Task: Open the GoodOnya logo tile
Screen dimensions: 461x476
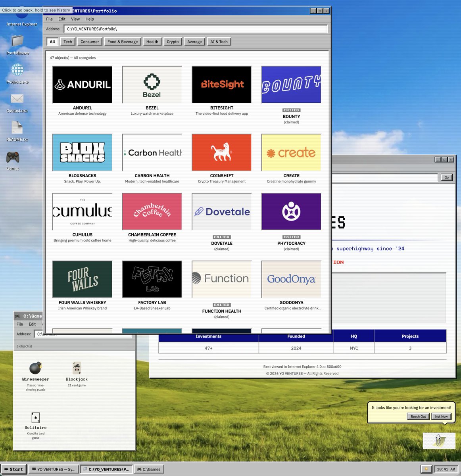Action: point(291,279)
